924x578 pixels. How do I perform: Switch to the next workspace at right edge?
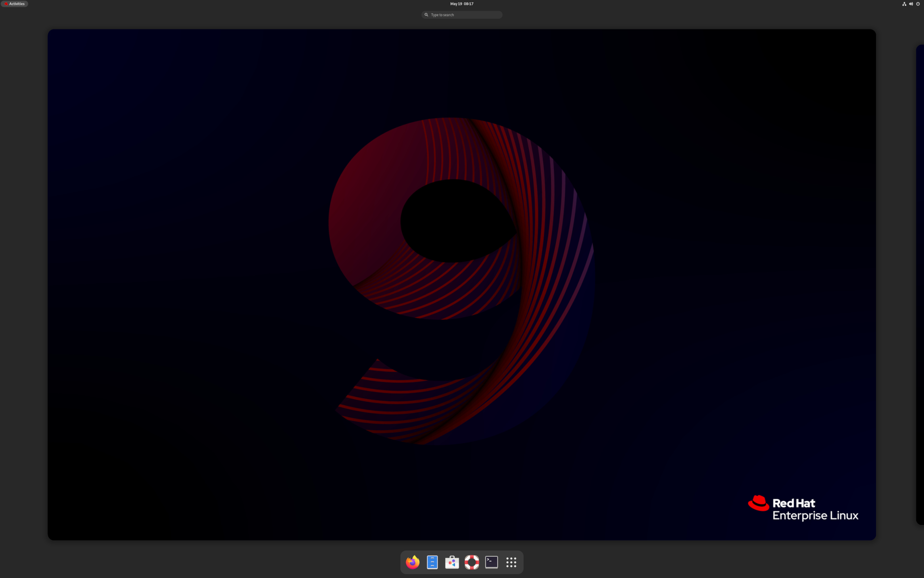tap(920, 285)
